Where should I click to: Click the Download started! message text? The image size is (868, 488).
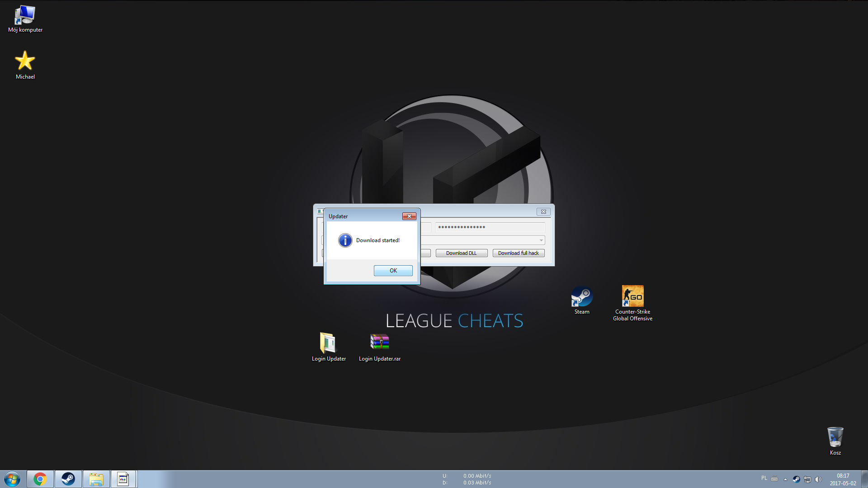378,240
